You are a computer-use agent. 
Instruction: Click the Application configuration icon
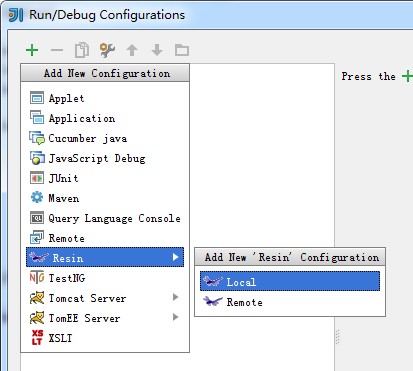tap(37, 118)
